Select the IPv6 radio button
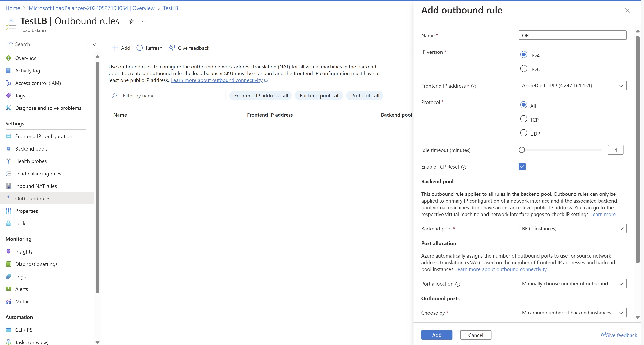This screenshot has height=345, width=644. [523, 69]
